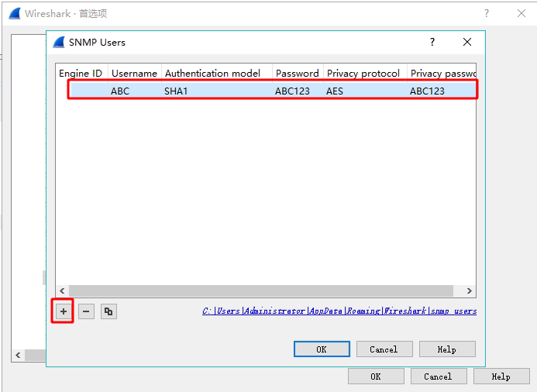
Task: Sort by Engine ID column header
Action: pos(81,74)
